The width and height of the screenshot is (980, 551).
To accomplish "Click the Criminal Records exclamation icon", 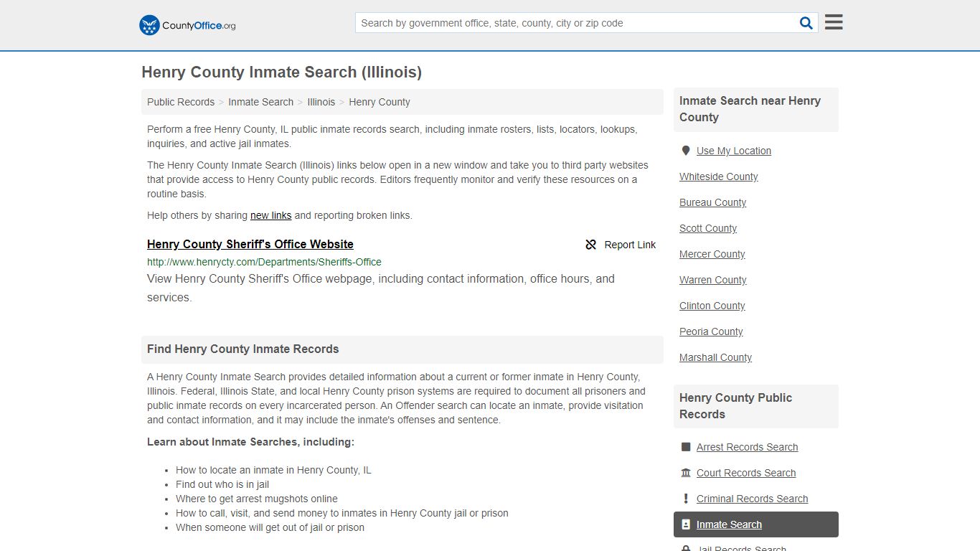I will [x=686, y=499].
